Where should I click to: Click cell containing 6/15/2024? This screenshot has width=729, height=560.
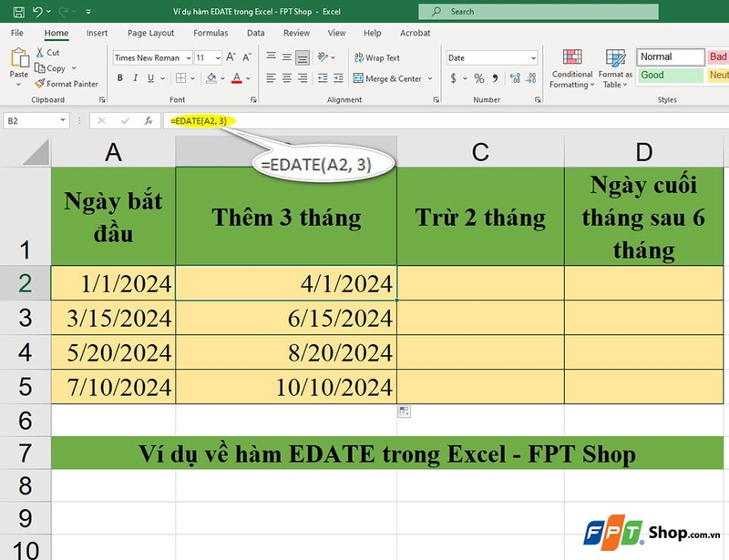point(286,318)
